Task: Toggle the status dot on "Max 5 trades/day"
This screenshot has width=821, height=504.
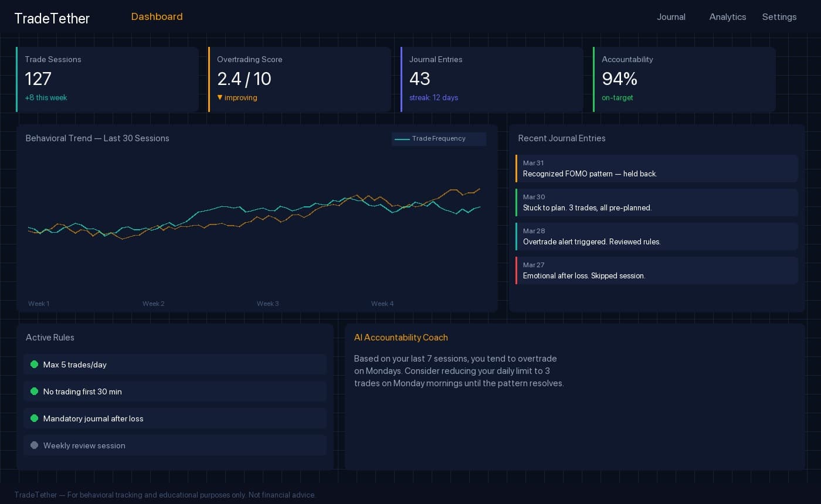Action: coord(35,364)
